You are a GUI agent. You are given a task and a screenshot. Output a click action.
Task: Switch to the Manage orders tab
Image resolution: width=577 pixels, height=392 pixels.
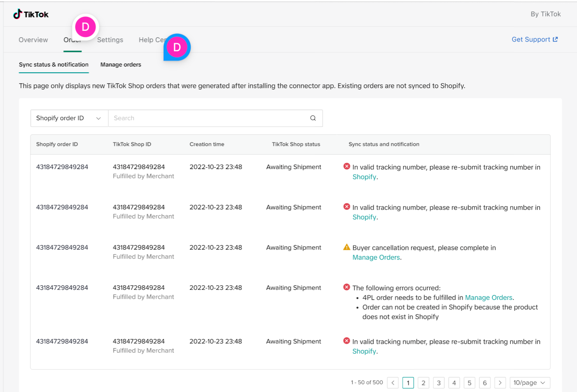pyautogui.click(x=121, y=65)
